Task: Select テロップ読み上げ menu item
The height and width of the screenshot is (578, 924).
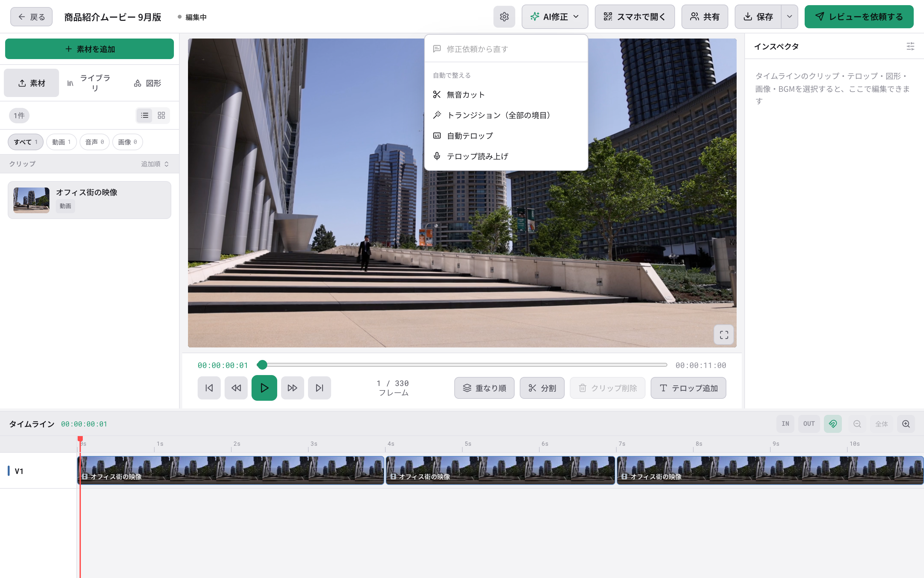Action: (506, 156)
